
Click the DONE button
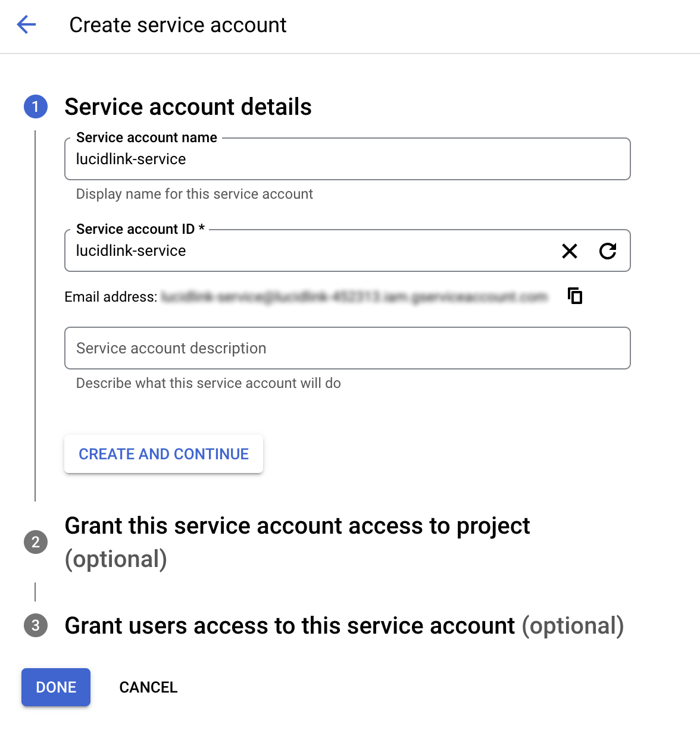[56, 687]
